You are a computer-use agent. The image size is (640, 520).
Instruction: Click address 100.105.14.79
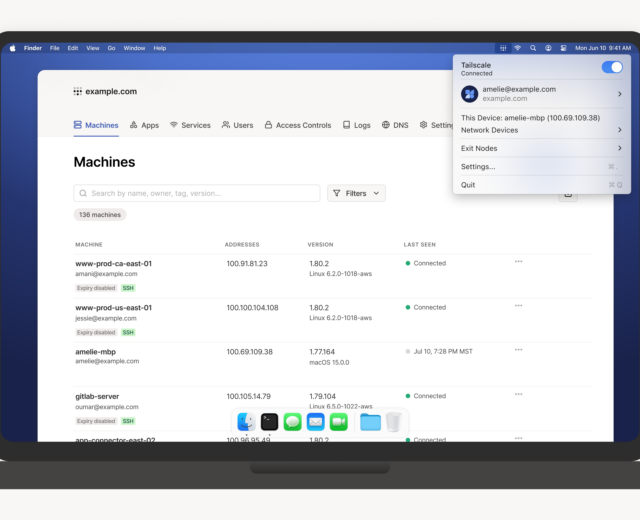click(x=249, y=396)
